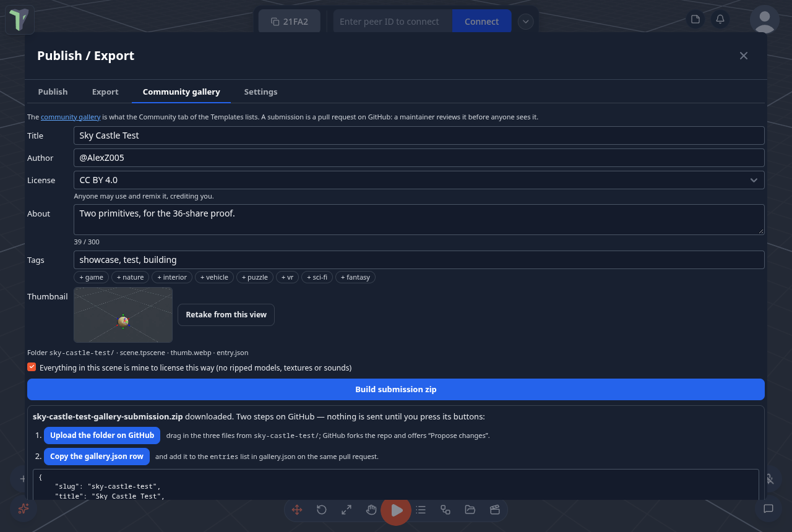Expand the chevron next to Connect

[525, 22]
